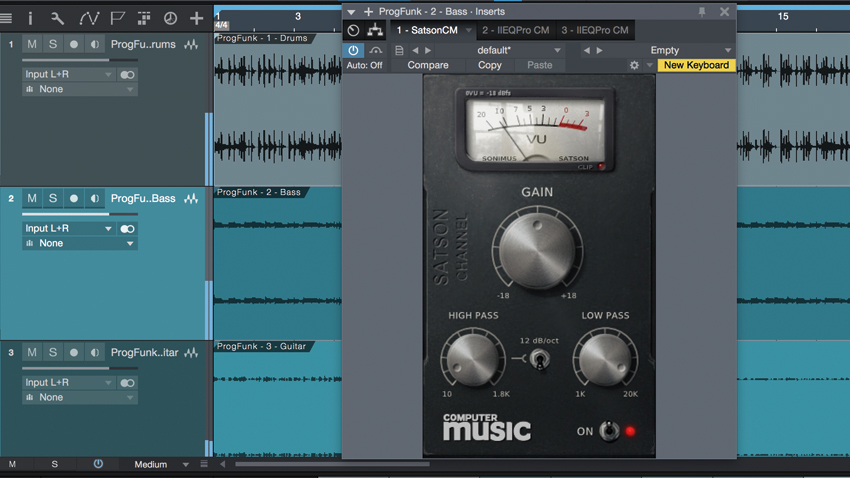The image size is (850, 478).
Task: Click Auto: Off automation mode
Action: pos(364,65)
